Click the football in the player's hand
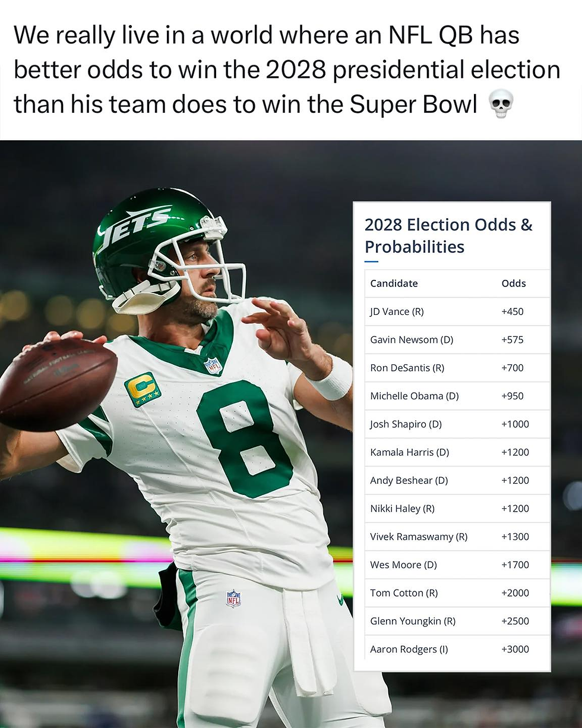The image size is (582, 728). [x=56, y=383]
